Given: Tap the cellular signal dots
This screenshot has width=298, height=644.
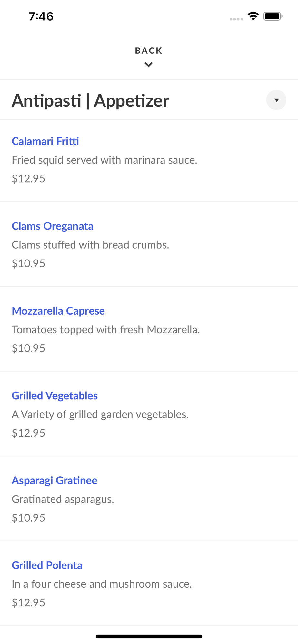Looking at the screenshot, I should 236,19.
